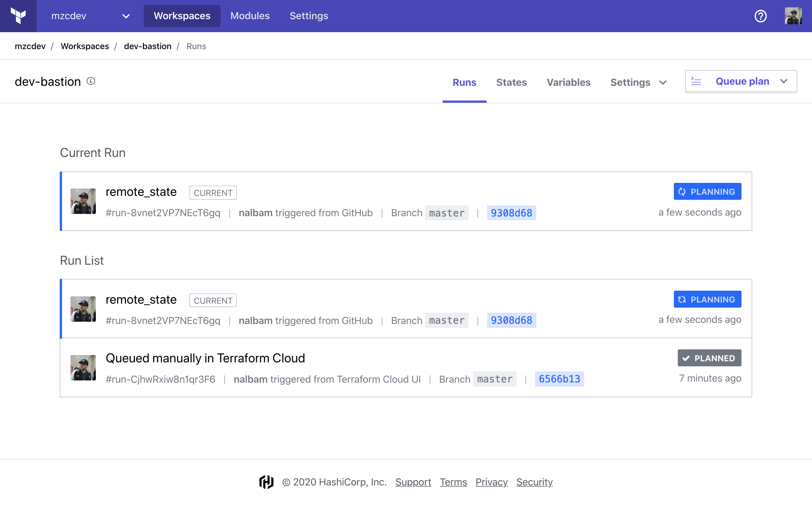
Task: Click the CURRENT label in Current Run card
Action: [213, 193]
